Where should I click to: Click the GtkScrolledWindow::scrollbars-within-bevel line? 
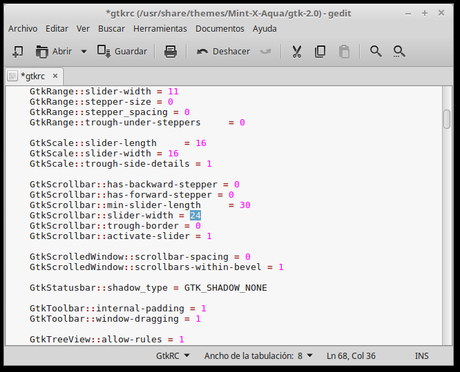[157, 267]
